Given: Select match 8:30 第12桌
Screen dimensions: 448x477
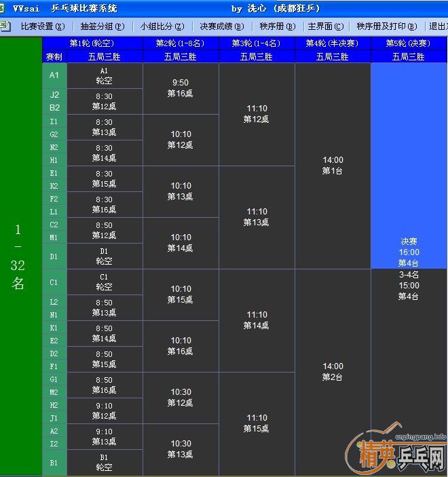Looking at the screenshot, I should point(105,101).
